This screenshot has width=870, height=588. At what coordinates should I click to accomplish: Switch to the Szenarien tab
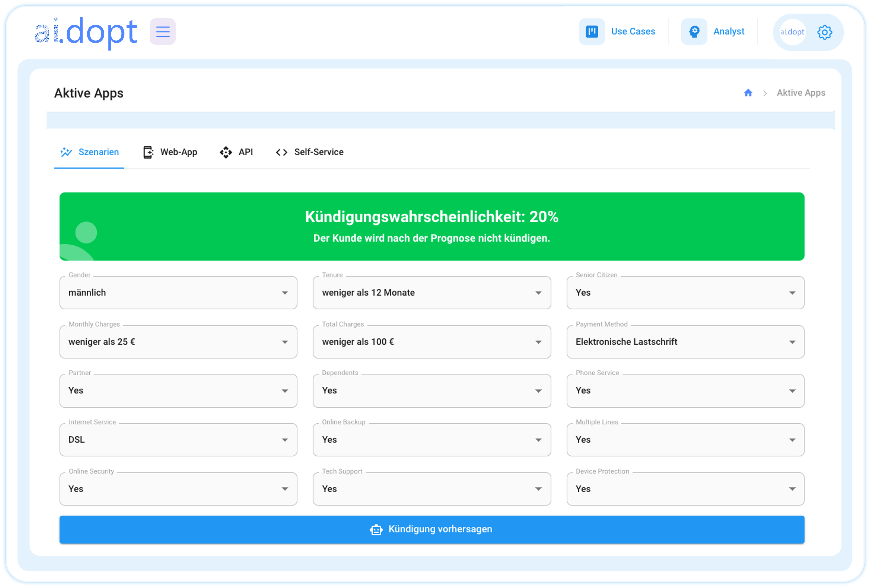[x=89, y=152]
